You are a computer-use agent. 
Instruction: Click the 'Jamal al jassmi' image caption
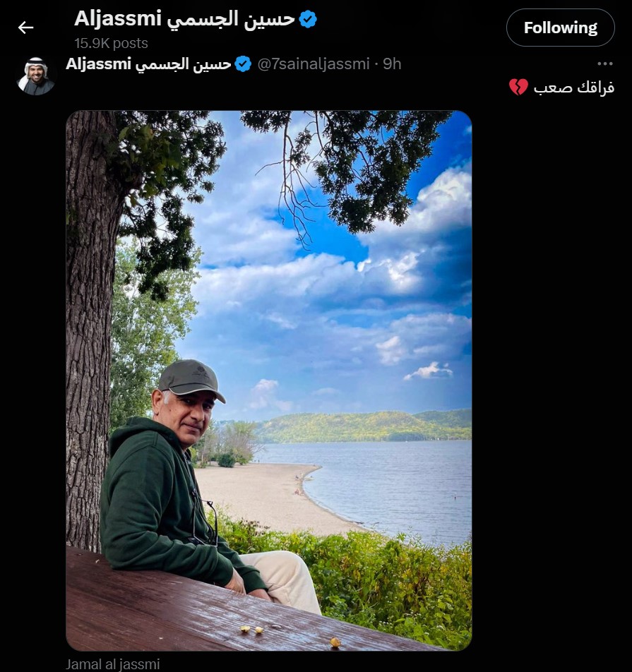(x=113, y=664)
